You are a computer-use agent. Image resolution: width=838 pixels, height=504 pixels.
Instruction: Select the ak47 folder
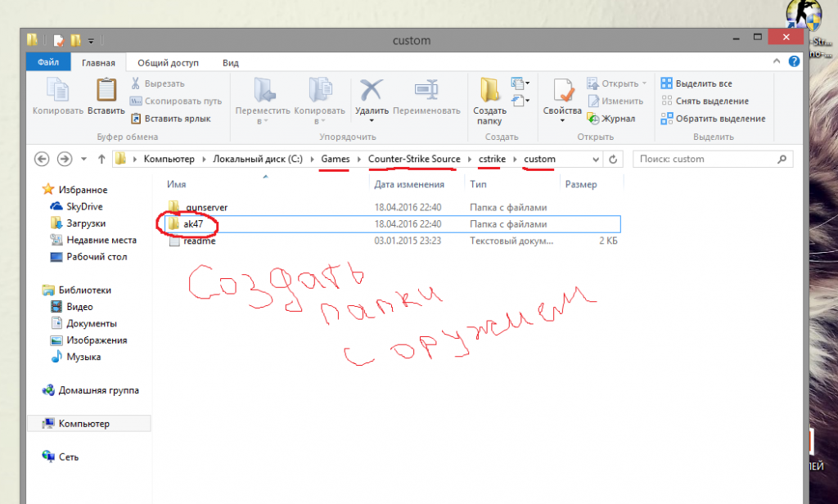pos(193,224)
